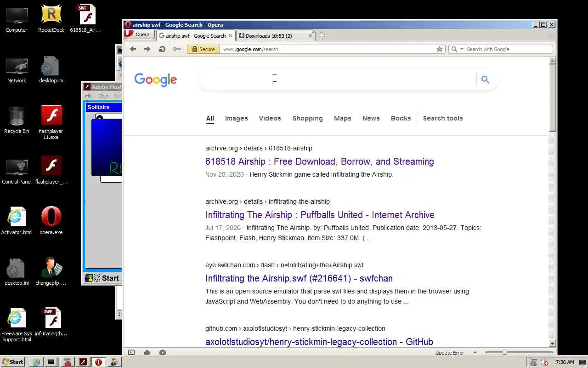Click the Secure padlock badge

point(204,49)
